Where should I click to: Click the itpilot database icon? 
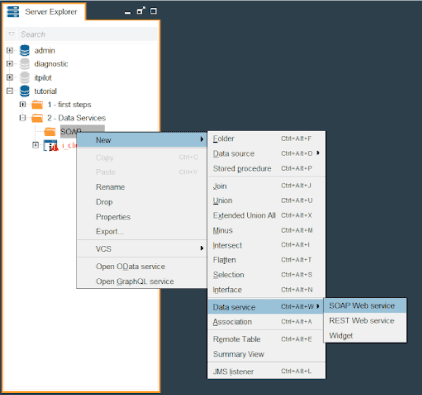[25, 77]
